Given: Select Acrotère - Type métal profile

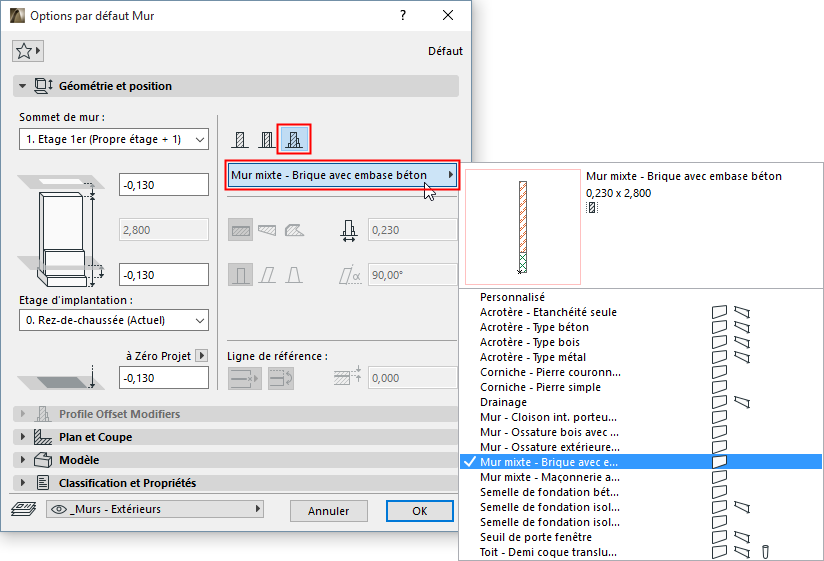Looking at the screenshot, I should [x=641, y=357].
